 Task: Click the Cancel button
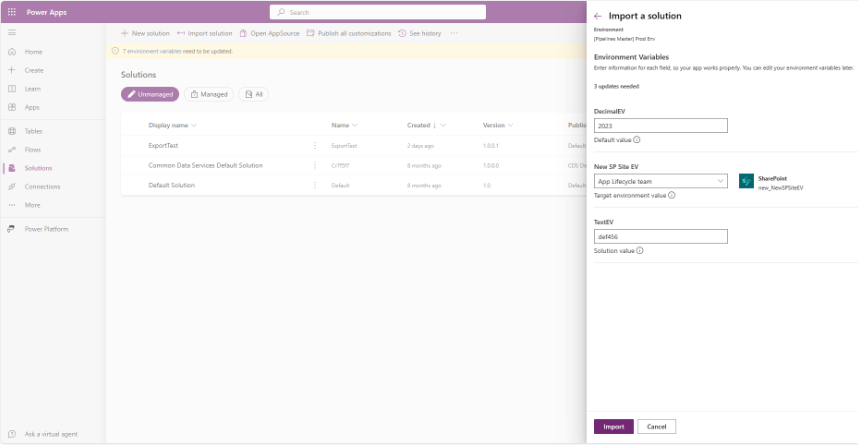point(656,426)
